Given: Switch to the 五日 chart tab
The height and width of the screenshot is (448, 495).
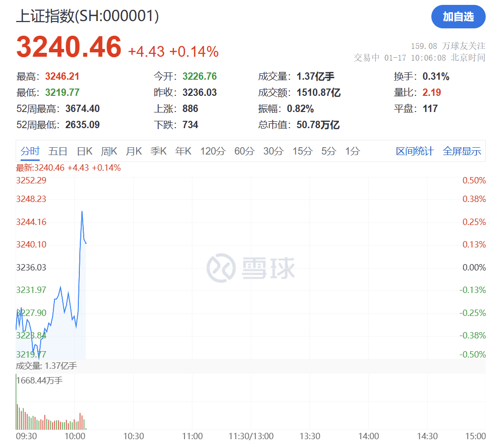Looking at the screenshot, I should coord(58,151).
